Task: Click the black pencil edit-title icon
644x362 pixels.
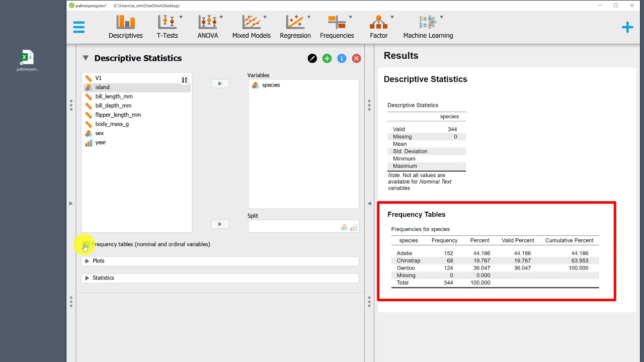Action: click(312, 58)
